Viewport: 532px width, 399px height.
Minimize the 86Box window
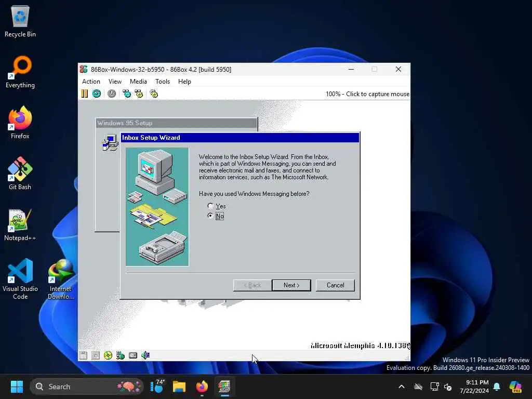[x=351, y=69]
